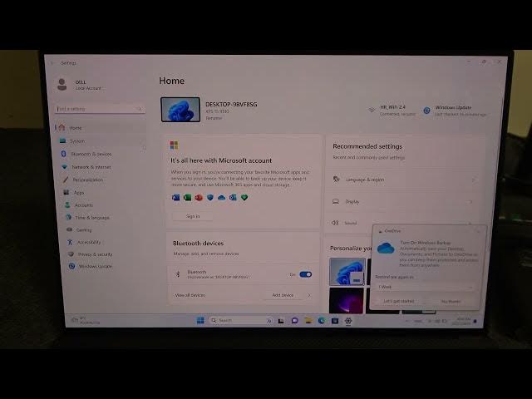This screenshot has width=532, height=399.
Task: Select the purple glow dark theme thumbnail
Action: (347, 301)
